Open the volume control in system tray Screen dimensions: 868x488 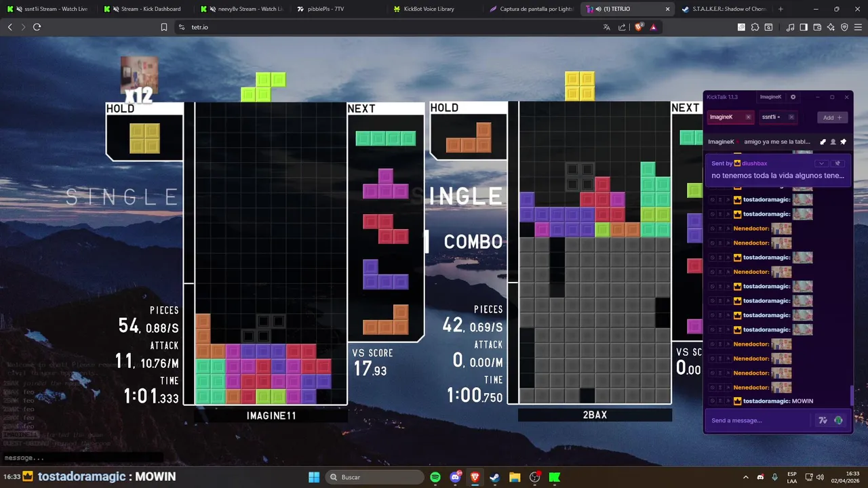(x=820, y=477)
